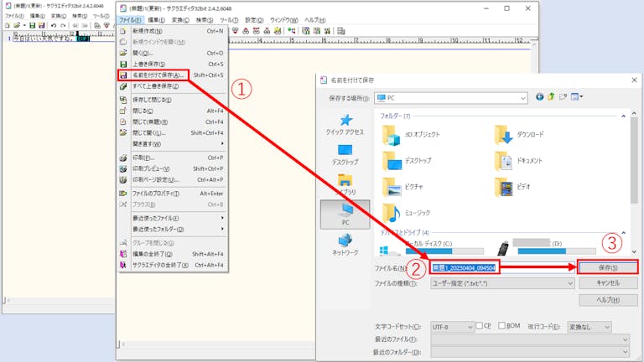Select the Videos folder
This screenshot has width=644, height=362.
pyautogui.click(x=512, y=187)
